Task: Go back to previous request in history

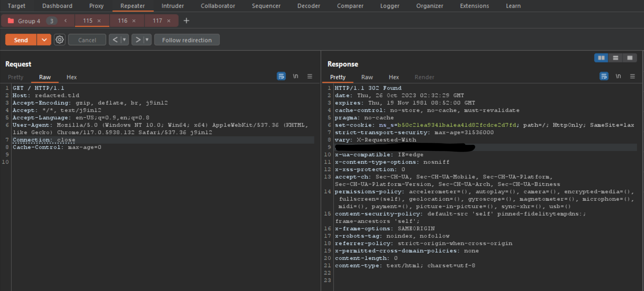Action: coord(115,40)
